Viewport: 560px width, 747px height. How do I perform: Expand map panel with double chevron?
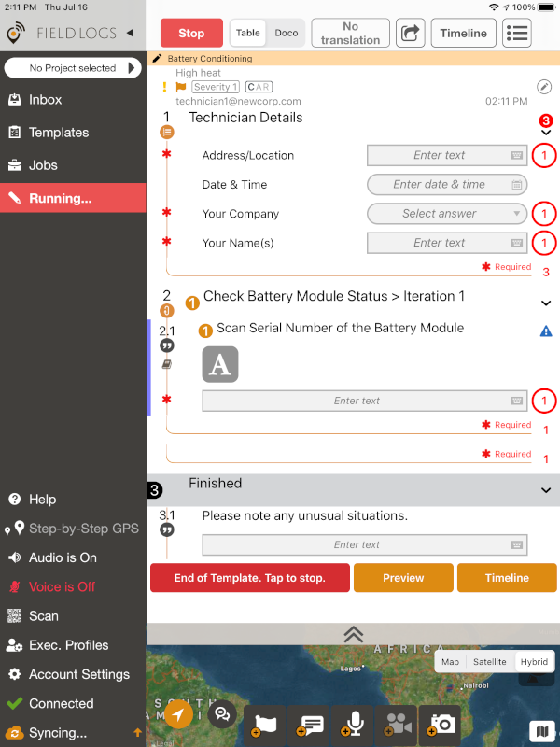[353, 634]
